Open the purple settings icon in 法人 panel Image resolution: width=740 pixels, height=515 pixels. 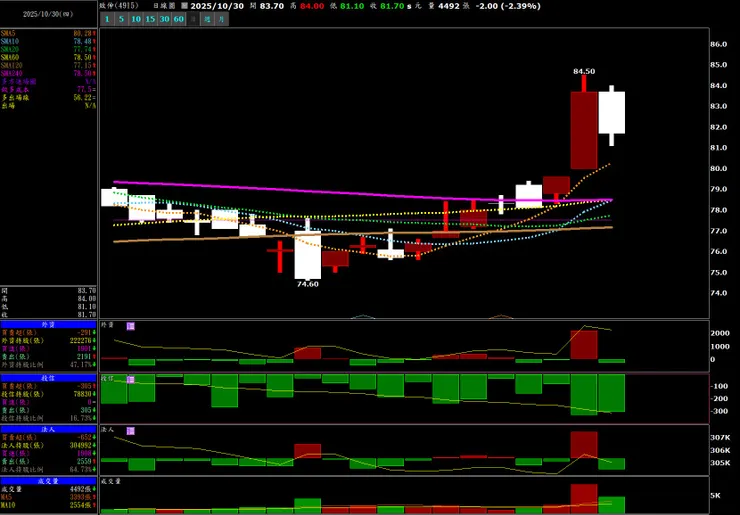(131, 431)
